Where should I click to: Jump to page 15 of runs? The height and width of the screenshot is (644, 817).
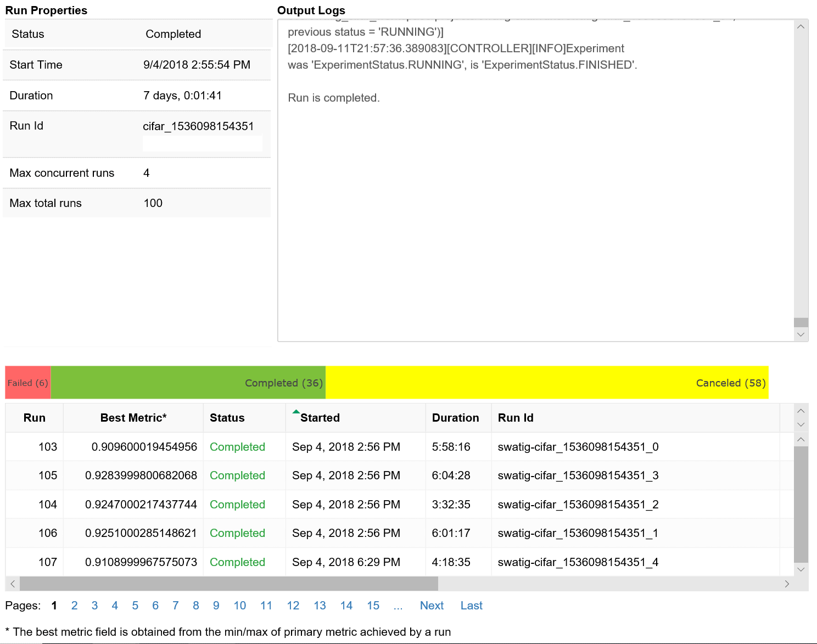tap(373, 605)
